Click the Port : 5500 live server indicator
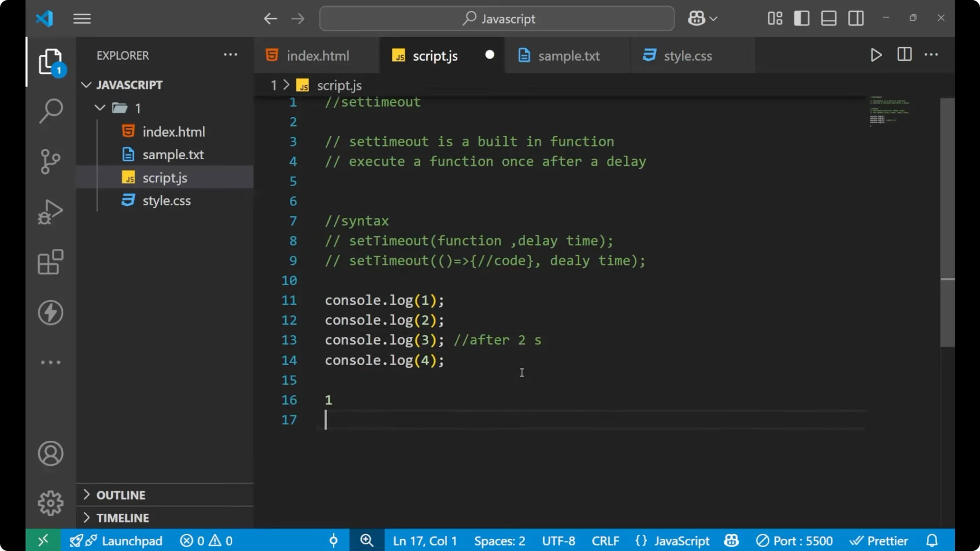The width and height of the screenshot is (980, 551). click(795, 540)
